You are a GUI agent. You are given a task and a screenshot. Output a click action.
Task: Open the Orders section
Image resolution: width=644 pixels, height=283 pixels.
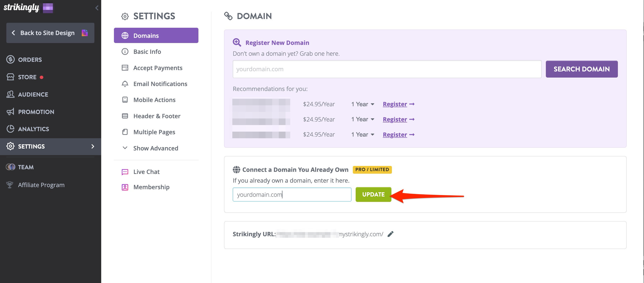[x=30, y=60]
